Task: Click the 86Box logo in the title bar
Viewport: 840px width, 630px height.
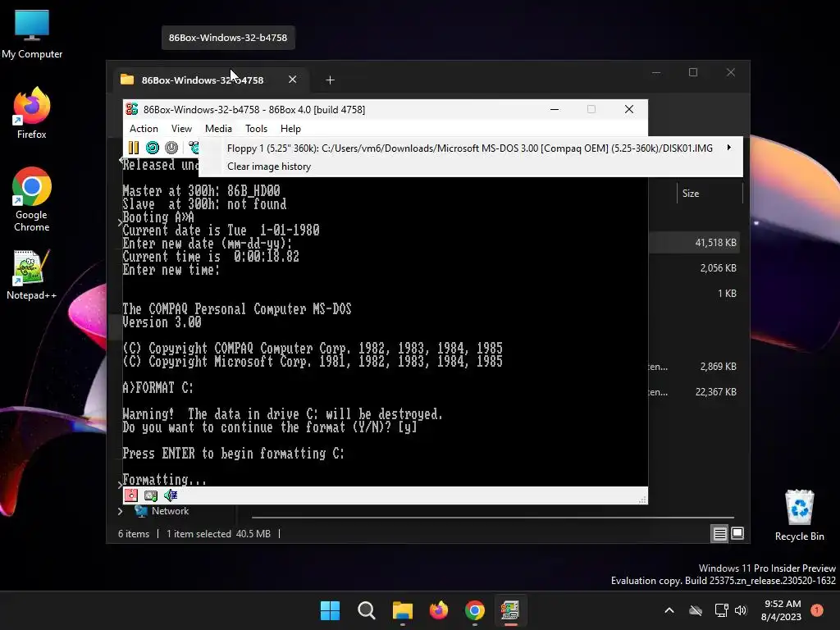Action: click(132, 109)
